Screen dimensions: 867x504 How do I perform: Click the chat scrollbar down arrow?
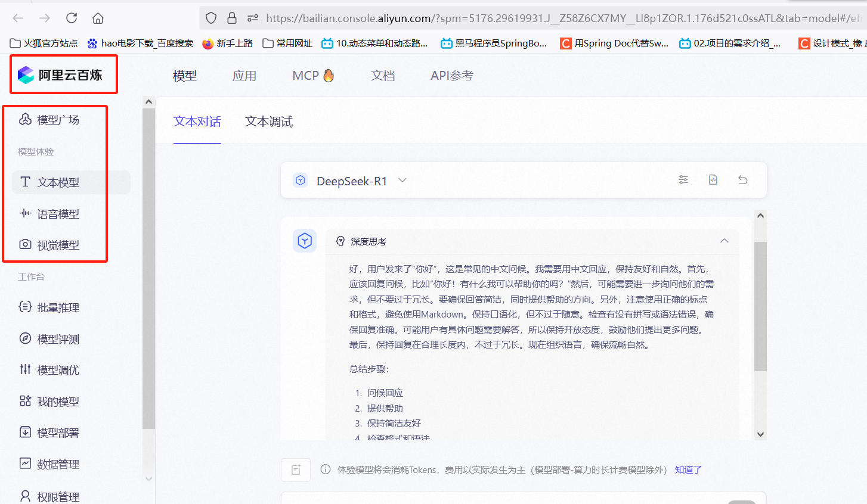(x=760, y=434)
